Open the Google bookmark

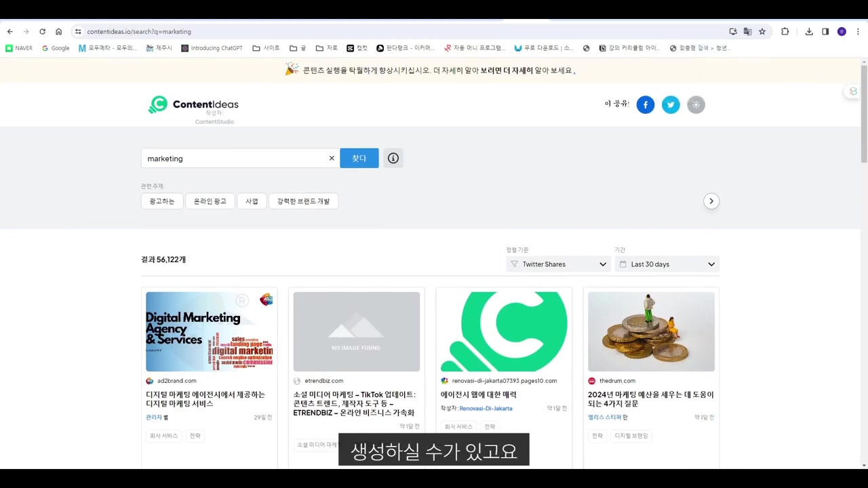56,48
